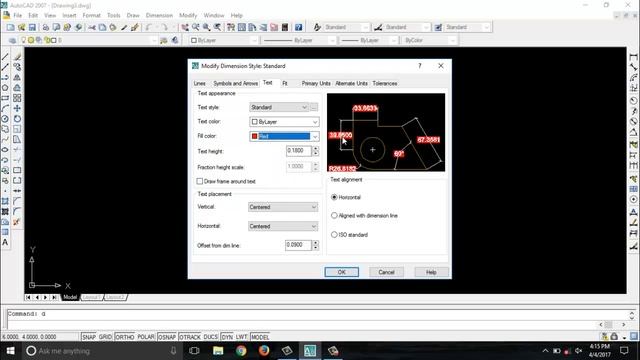The image size is (640, 360).
Task: Switch to Symbols and Arrows tab
Action: tap(236, 83)
